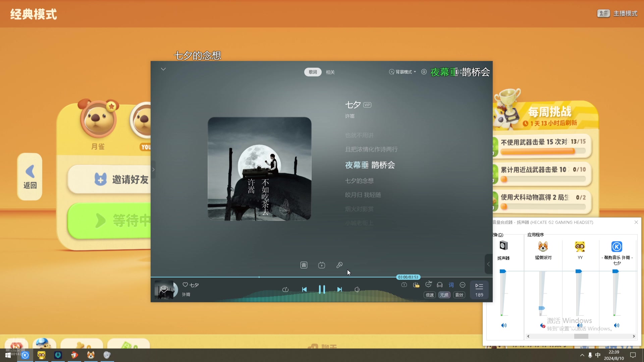Click the 酷狗音乐 K icon in mixer
The image size is (644, 362).
coord(617,246)
